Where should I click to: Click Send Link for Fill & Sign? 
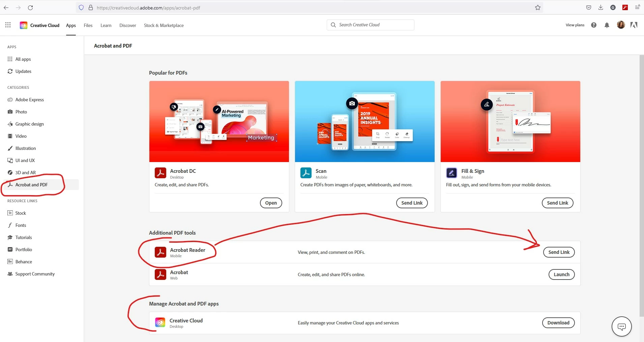pyautogui.click(x=558, y=203)
